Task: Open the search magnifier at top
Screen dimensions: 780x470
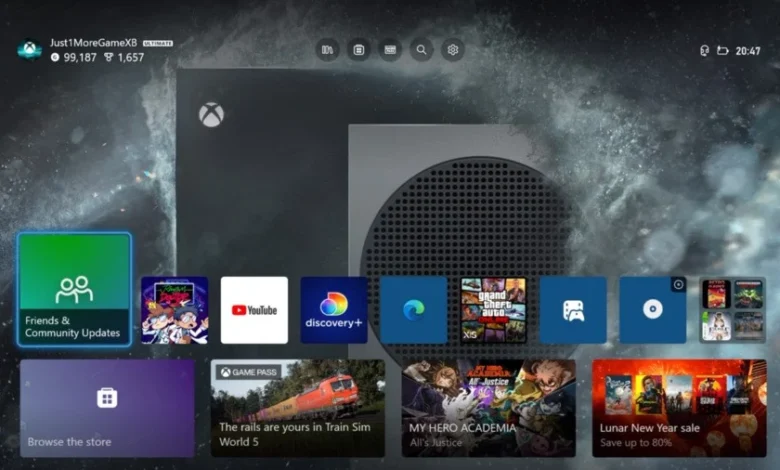Action: point(421,49)
